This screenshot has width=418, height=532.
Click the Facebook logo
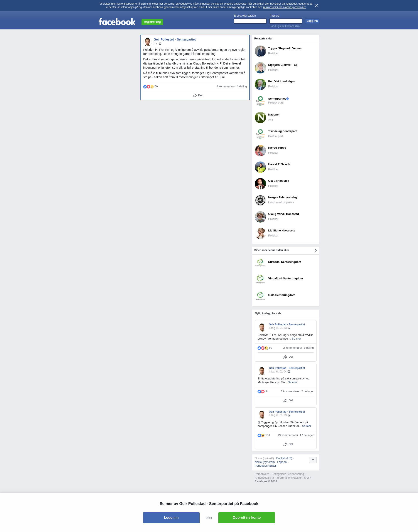tap(117, 22)
